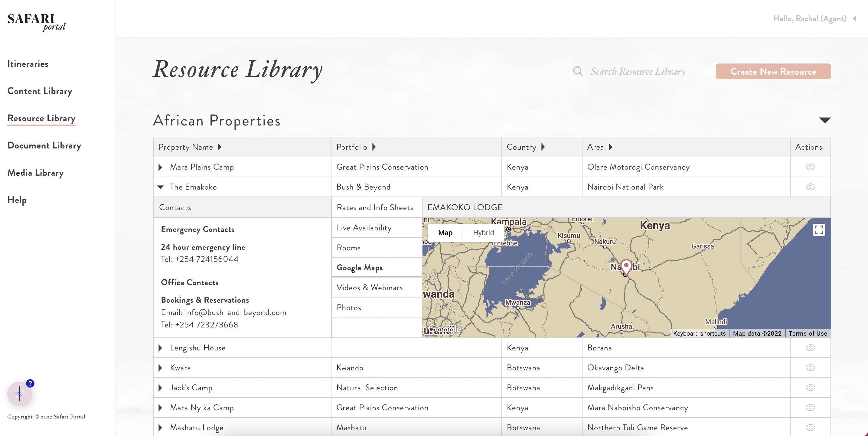This screenshot has width=868, height=436.
Task: Toggle visibility eye for The Emakoko
Action: coord(810,187)
